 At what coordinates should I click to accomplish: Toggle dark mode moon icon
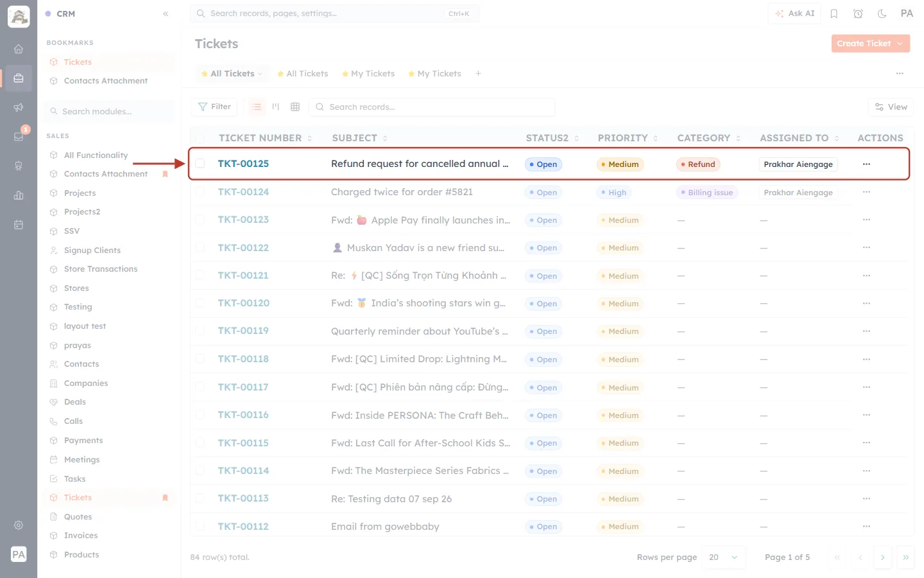(882, 13)
